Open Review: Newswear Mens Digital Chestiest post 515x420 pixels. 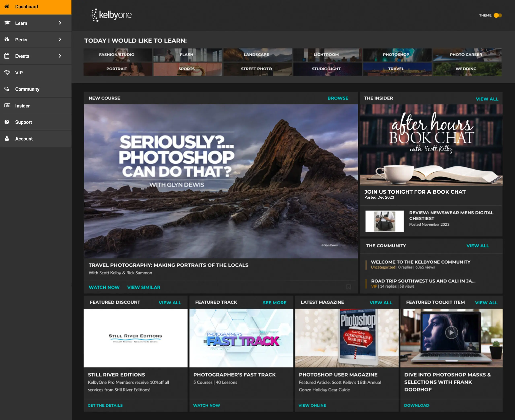[x=451, y=215]
